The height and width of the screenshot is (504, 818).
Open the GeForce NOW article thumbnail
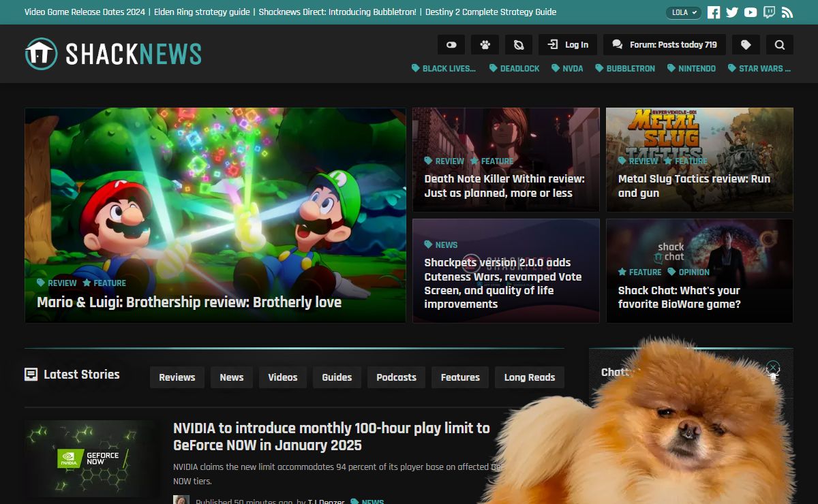pos(92,458)
